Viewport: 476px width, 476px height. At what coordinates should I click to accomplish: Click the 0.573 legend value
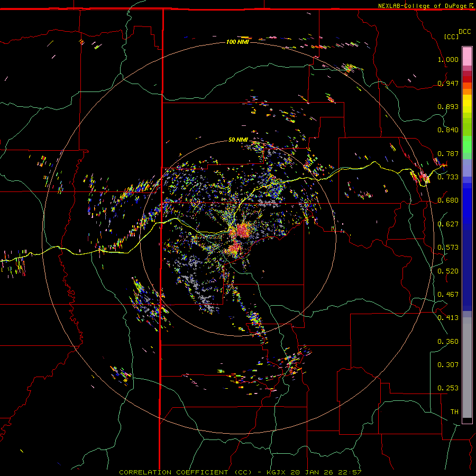(x=448, y=247)
